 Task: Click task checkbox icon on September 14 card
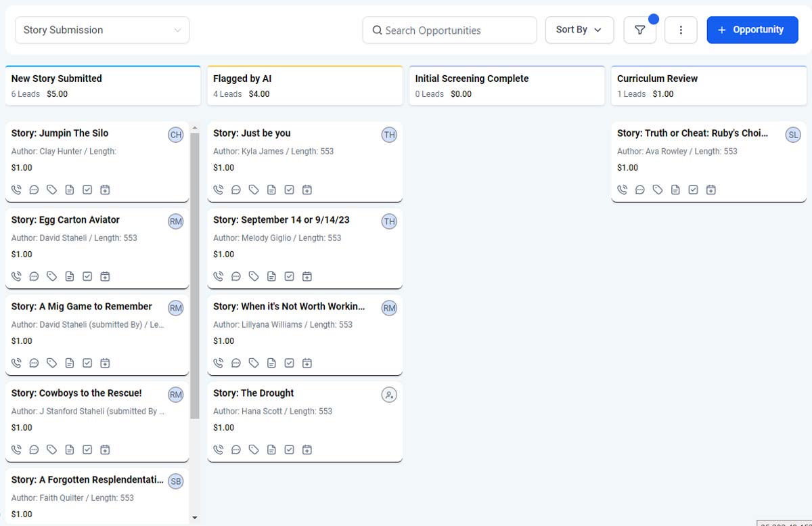[289, 276]
